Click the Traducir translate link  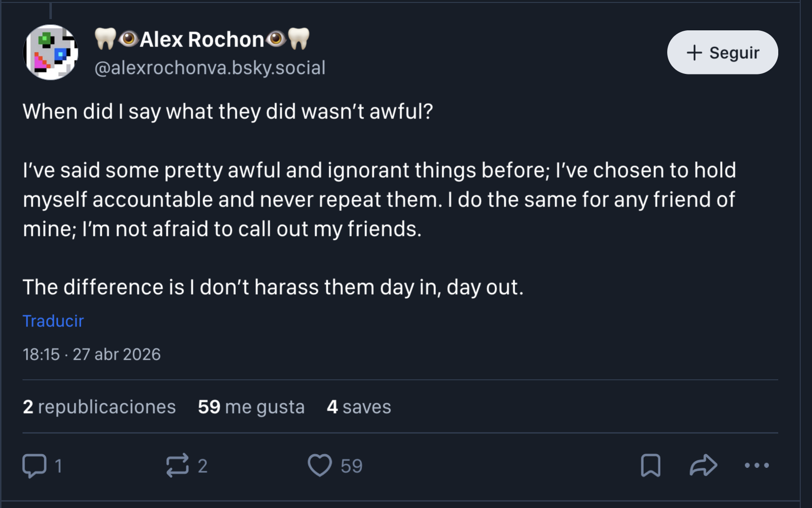click(53, 321)
